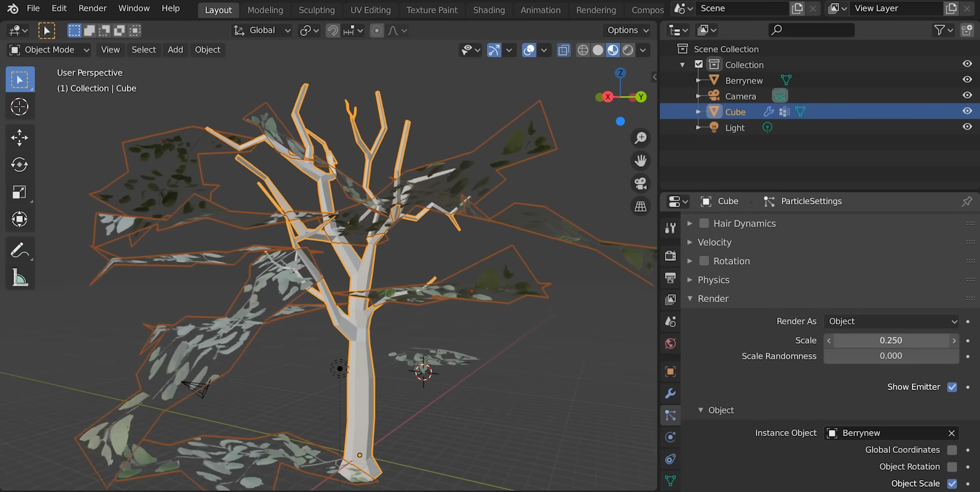This screenshot has height=492, width=980.
Task: Activate the Measure tool
Action: (19, 277)
